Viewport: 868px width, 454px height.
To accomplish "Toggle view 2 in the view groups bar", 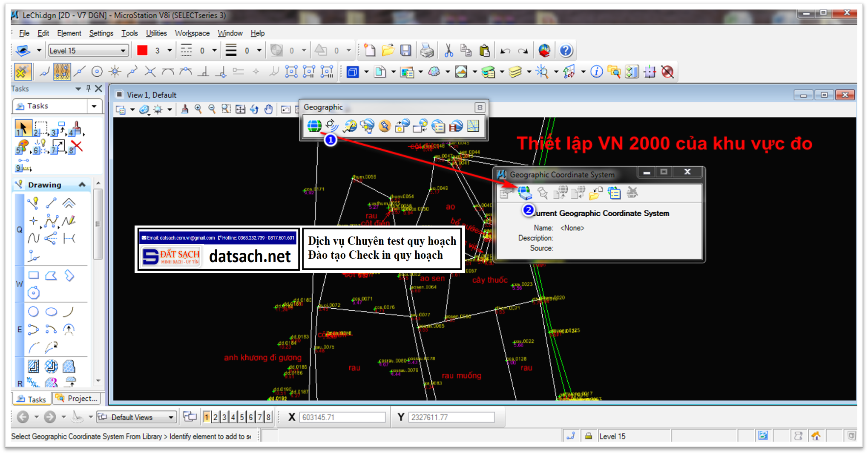I will [x=216, y=417].
